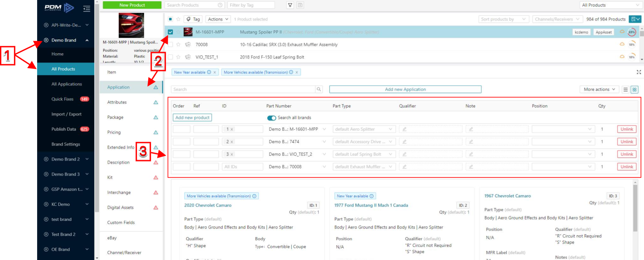Edit note pencil in the 7474 linked row
This screenshot has height=260, width=644.
[471, 142]
